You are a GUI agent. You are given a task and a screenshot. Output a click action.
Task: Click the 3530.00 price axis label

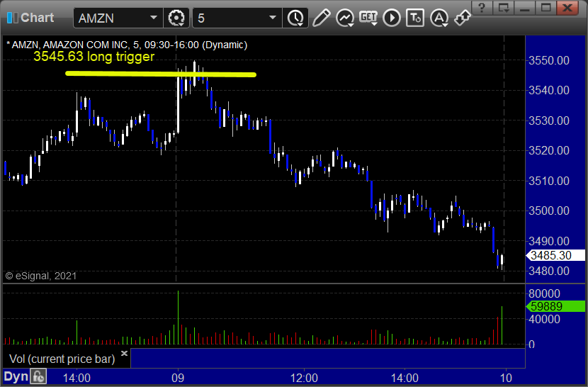click(548, 120)
